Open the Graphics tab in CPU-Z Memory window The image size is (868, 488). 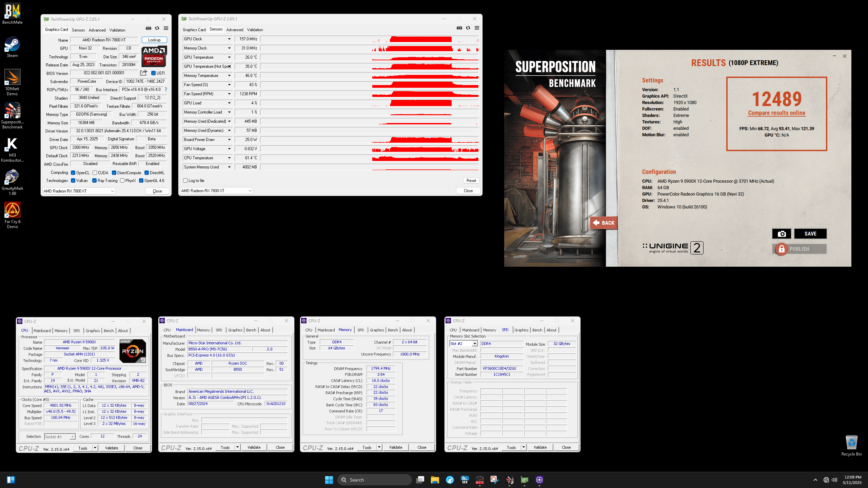coord(377,330)
